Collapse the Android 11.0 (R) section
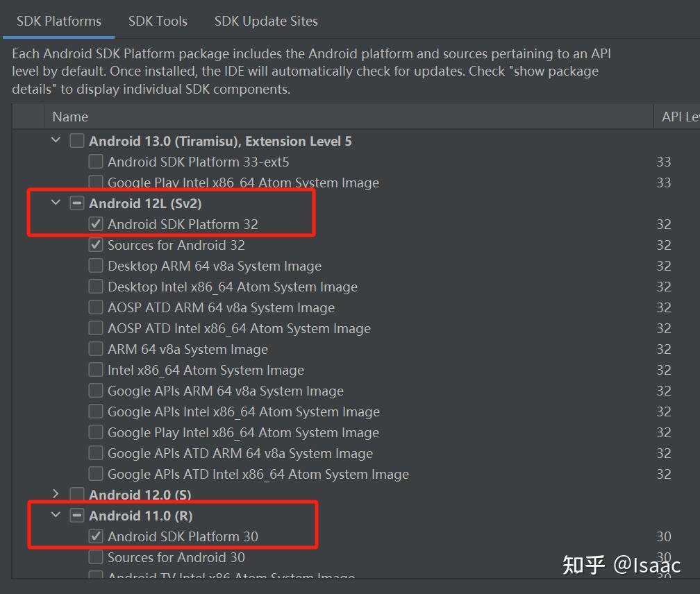This screenshot has width=700, height=594. (56, 516)
